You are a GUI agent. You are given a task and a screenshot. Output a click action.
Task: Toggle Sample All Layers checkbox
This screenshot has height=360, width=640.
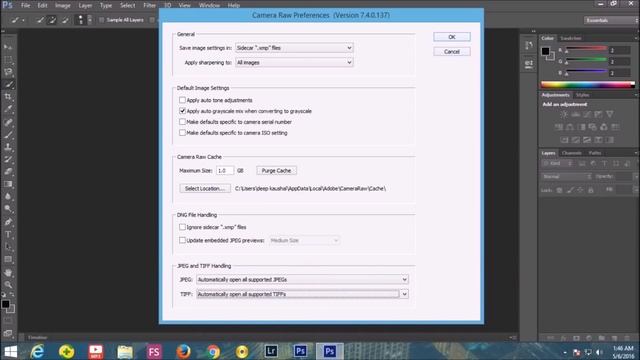coord(101,20)
